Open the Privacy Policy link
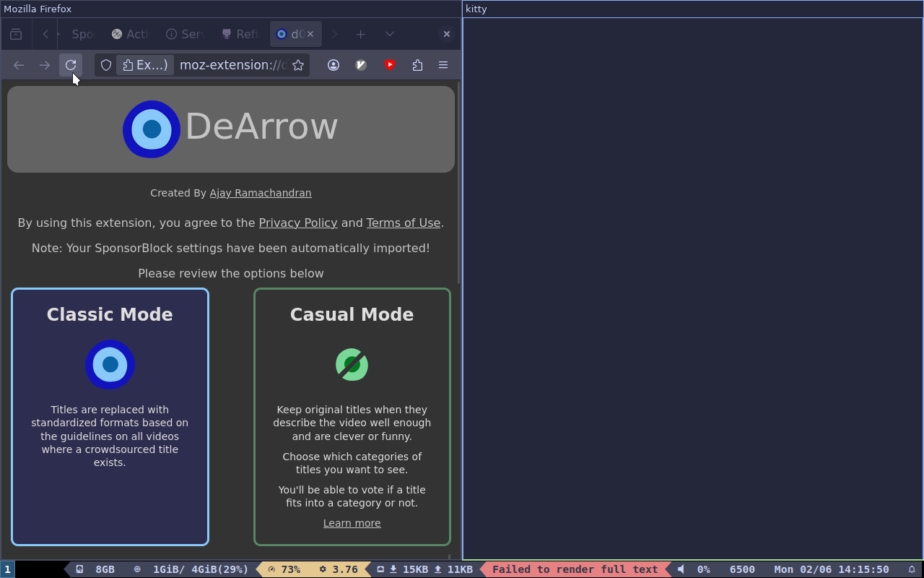924x578 pixels. 298,223
